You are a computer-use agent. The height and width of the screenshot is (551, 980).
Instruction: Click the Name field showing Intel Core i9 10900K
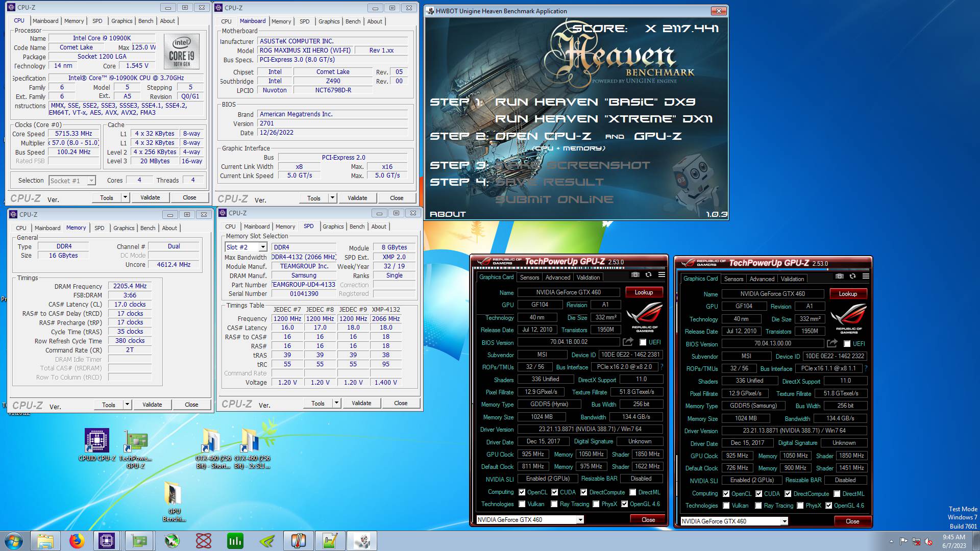[x=102, y=38]
